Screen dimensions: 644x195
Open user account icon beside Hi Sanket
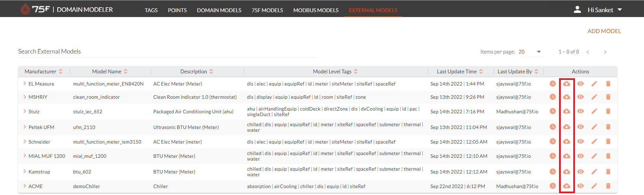[x=577, y=10]
